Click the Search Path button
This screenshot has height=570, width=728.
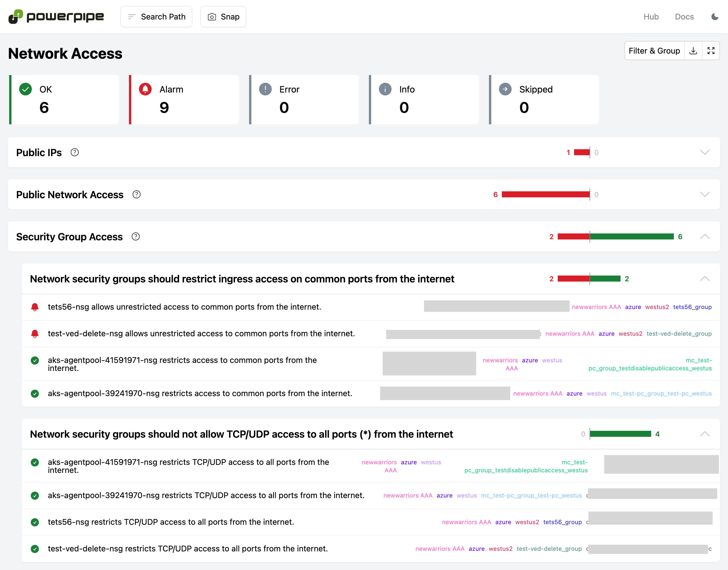click(156, 17)
